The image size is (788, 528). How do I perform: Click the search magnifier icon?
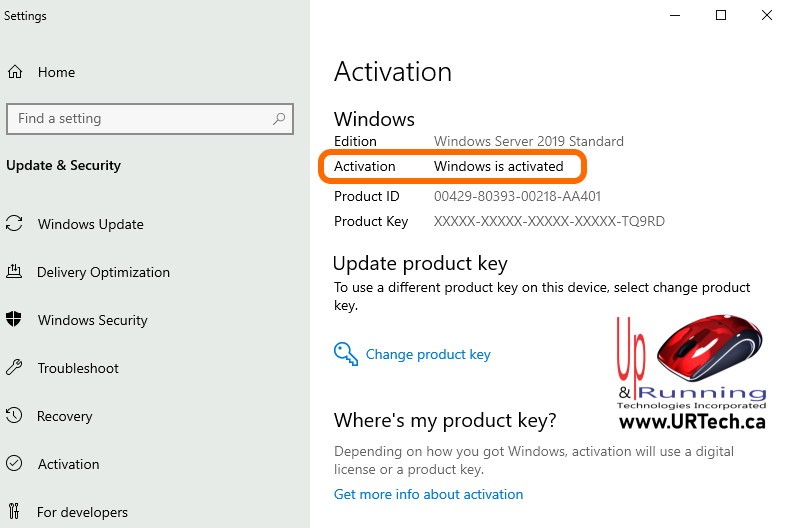pos(280,119)
